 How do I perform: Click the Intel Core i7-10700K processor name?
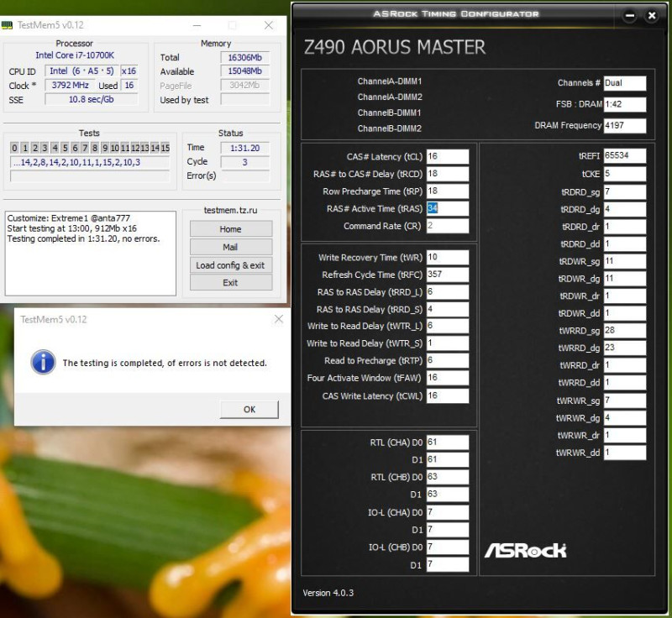pos(75,55)
